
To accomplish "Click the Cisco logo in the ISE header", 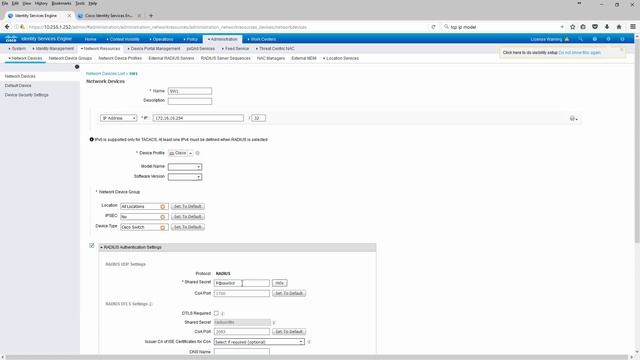I will click(x=11, y=39).
